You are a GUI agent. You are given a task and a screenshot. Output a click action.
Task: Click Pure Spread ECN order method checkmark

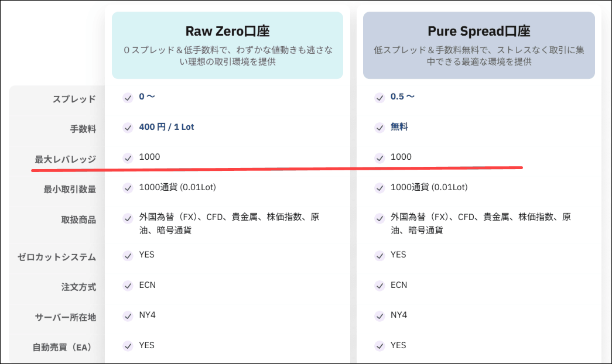click(379, 286)
